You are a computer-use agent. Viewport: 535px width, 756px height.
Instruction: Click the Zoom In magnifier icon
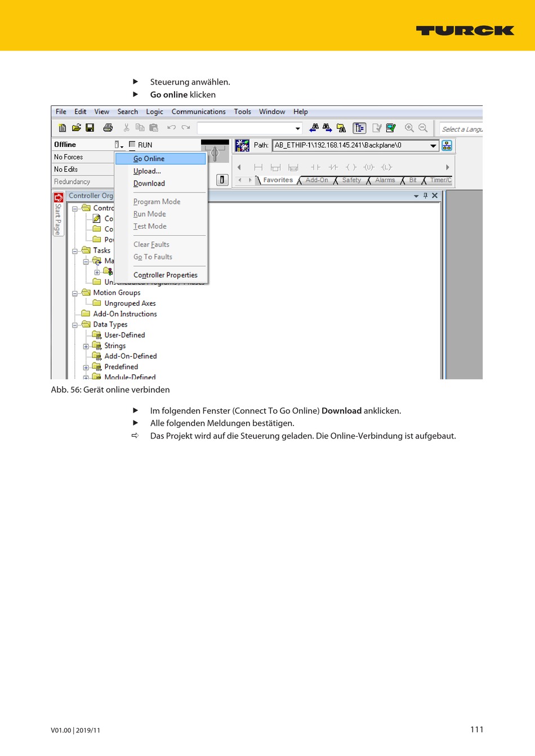click(x=409, y=128)
